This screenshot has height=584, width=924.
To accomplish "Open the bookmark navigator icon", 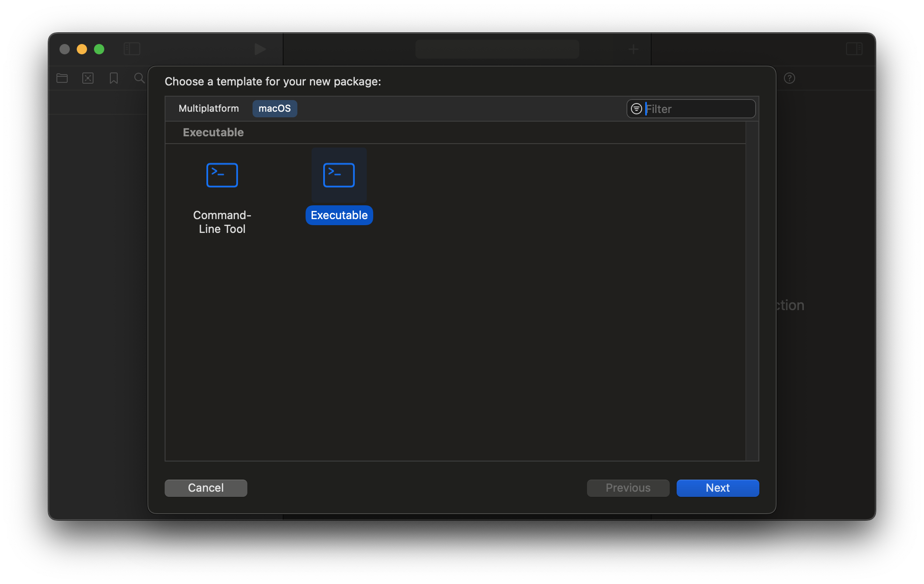I will pyautogui.click(x=114, y=78).
